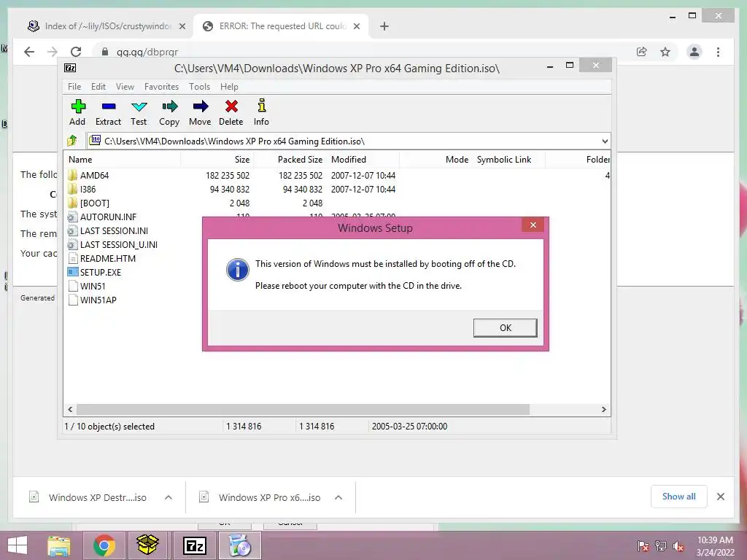
Task: Sort by Packed Size column header
Action: click(x=290, y=160)
